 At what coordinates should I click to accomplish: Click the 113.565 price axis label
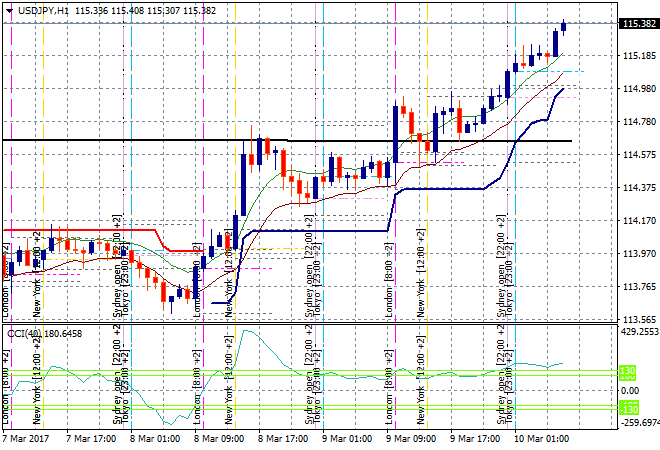tap(638, 320)
